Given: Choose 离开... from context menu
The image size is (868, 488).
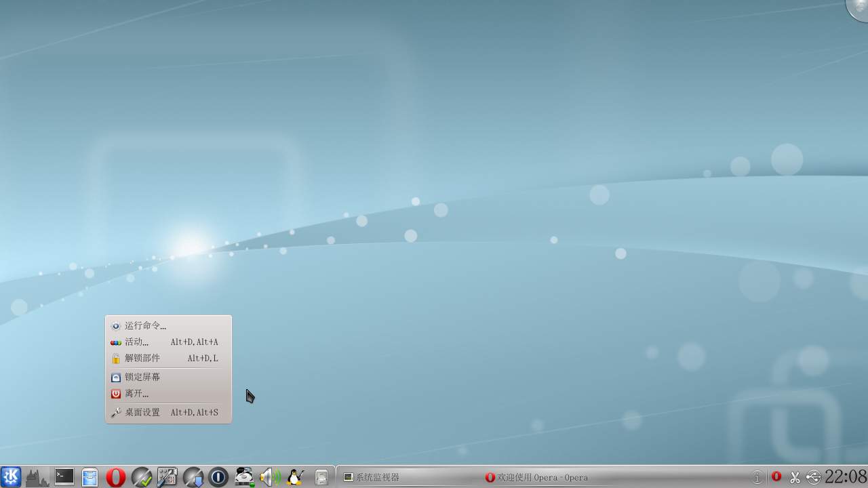Looking at the screenshot, I should (168, 393).
